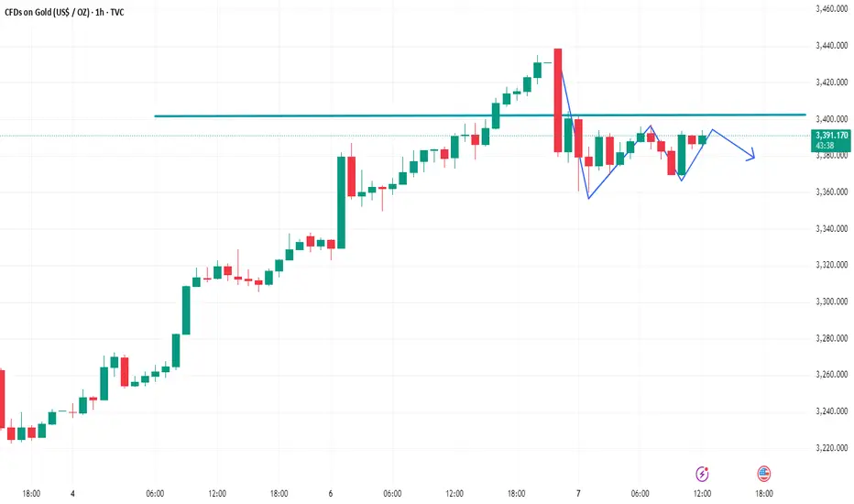Screen dimensions: 854x504
Task: Select the teal horizontal resistance line
Action: click(x=479, y=115)
